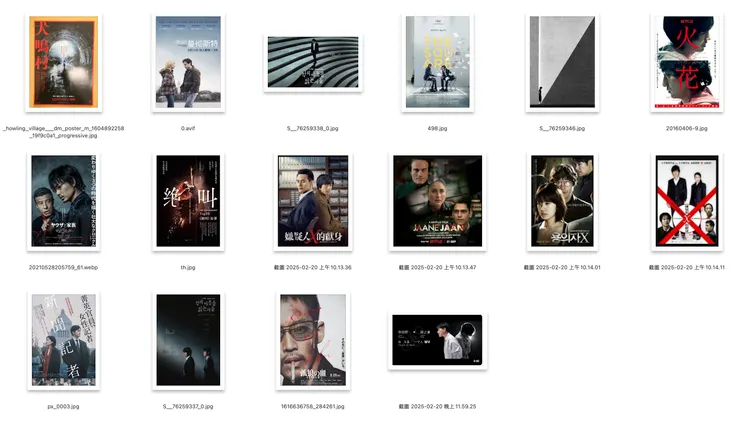Select the Korean 용의자X poster thumbnail

[x=562, y=201]
